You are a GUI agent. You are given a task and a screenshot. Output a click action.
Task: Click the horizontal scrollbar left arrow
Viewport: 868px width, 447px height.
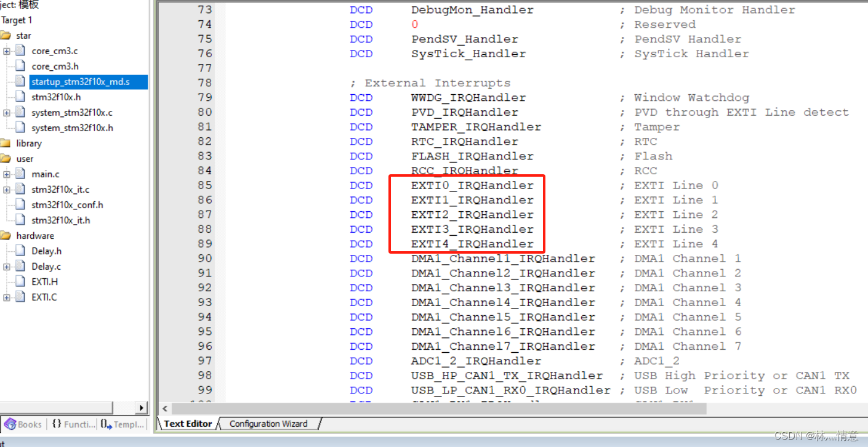click(x=164, y=408)
